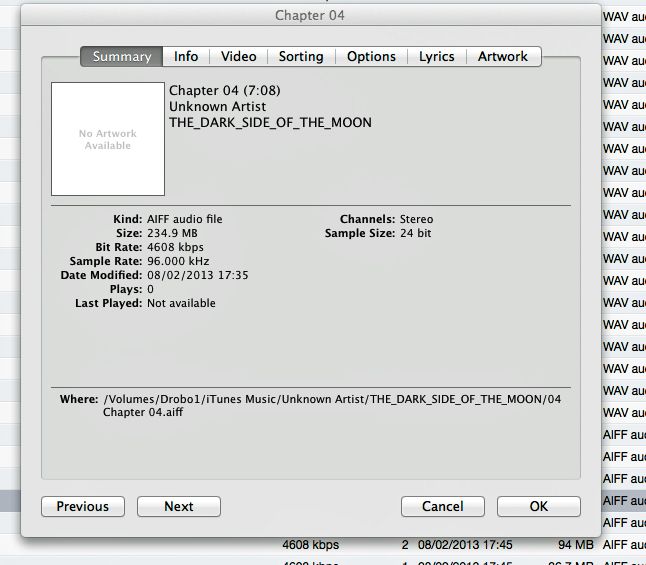Click the date modified 08/02/2013 17:35

[198, 275]
